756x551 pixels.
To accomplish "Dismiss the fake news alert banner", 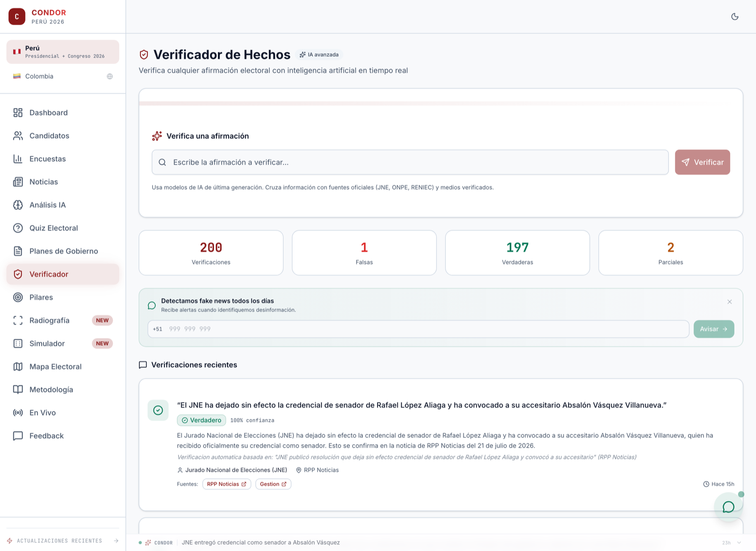I will point(730,302).
